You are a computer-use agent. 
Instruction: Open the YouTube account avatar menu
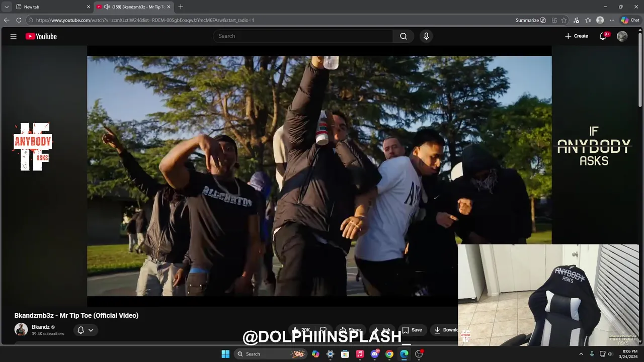622,36
